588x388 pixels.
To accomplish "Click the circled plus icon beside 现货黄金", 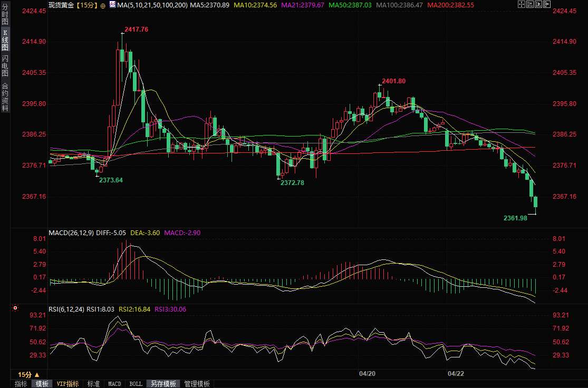I will (x=103, y=5).
